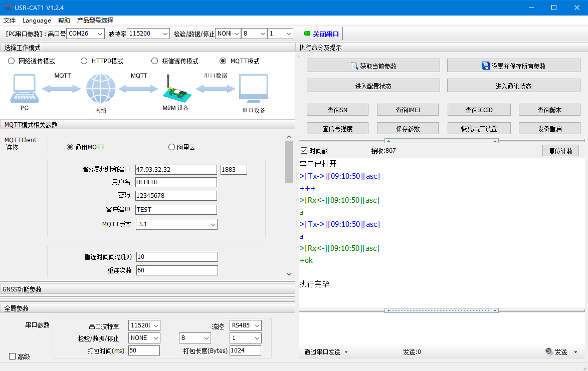Click the 设备重启 button
This screenshot has width=588, height=371.
549,129
